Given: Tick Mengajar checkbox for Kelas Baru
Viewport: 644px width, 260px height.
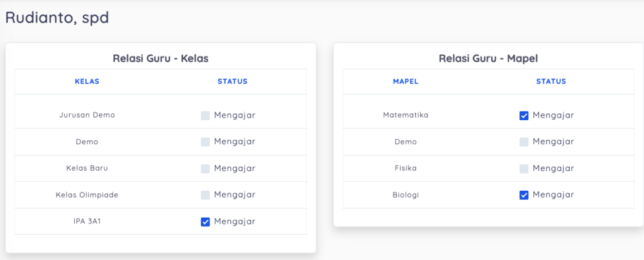Looking at the screenshot, I should pyautogui.click(x=206, y=169).
